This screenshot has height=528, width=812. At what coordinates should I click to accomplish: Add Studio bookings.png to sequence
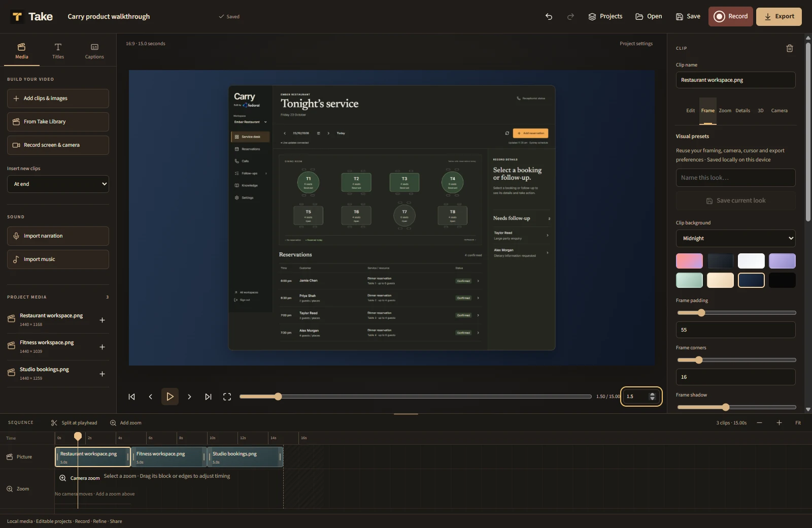(x=102, y=374)
